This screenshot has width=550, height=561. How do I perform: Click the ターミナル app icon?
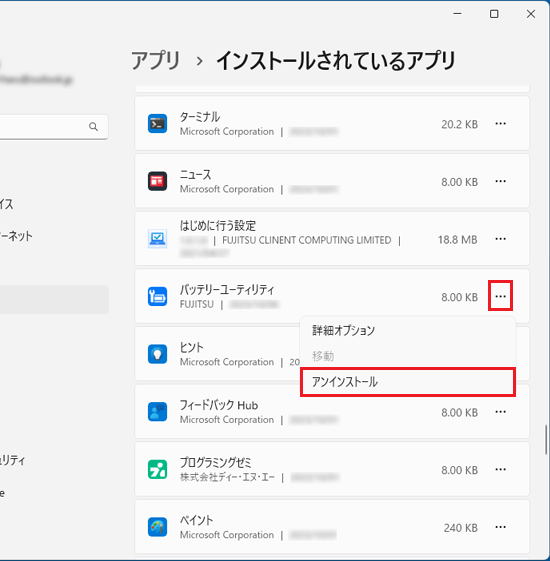pyautogui.click(x=157, y=124)
